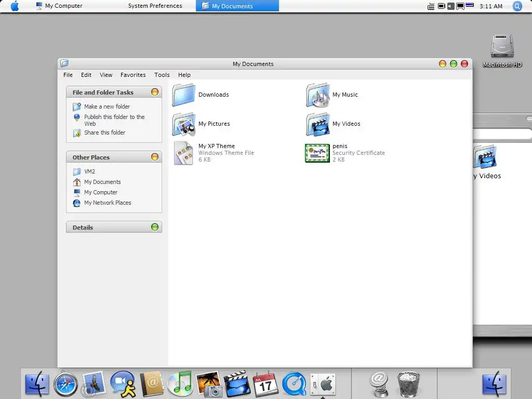Click the @ spring icon in dock

379,384
